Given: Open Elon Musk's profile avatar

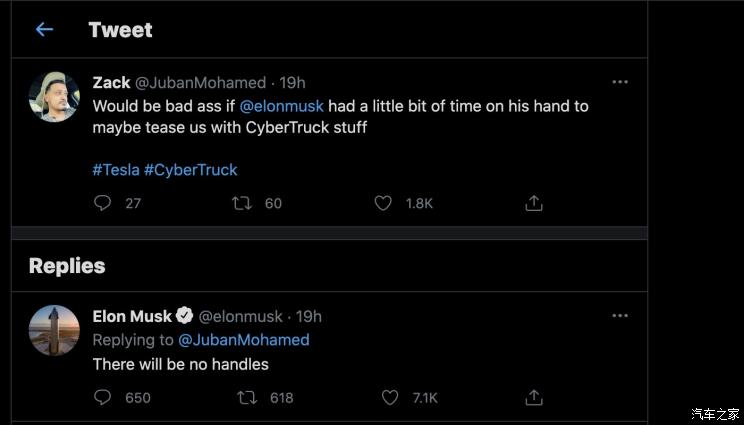Looking at the screenshot, I should click(54, 330).
